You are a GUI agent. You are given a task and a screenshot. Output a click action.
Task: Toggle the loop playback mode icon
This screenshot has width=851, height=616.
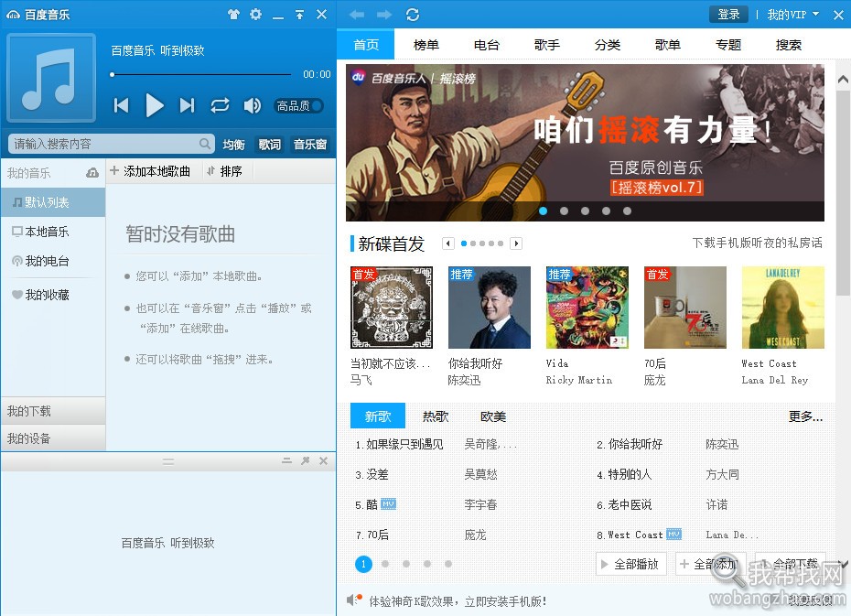coord(220,105)
